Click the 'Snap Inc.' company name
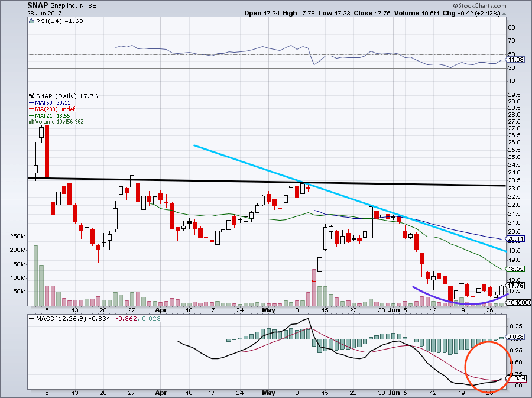 point(64,6)
